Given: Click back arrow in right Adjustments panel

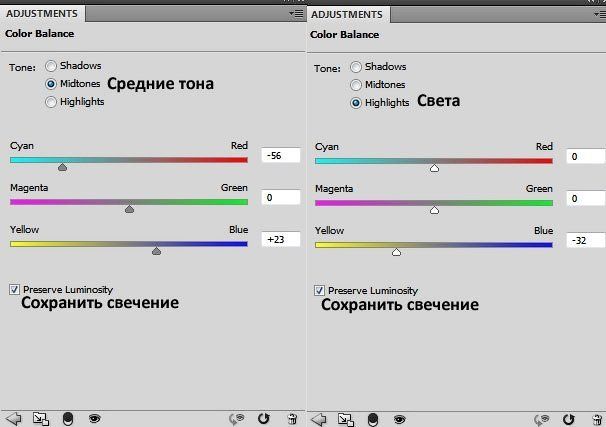Looking at the screenshot, I should click(319, 419).
